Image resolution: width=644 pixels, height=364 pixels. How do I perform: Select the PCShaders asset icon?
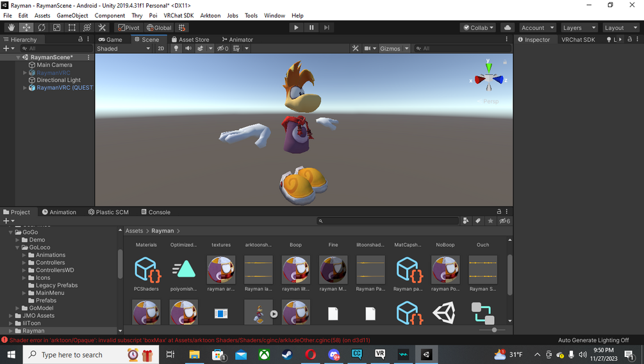(x=147, y=270)
